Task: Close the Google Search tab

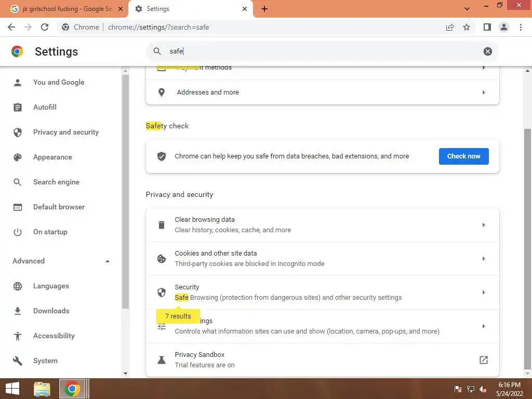Action: coord(120,9)
